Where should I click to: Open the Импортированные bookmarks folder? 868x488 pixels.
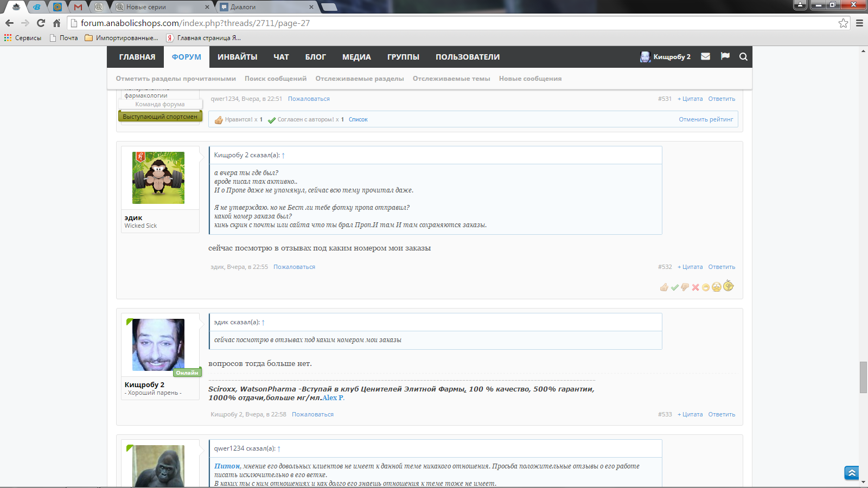[122, 38]
